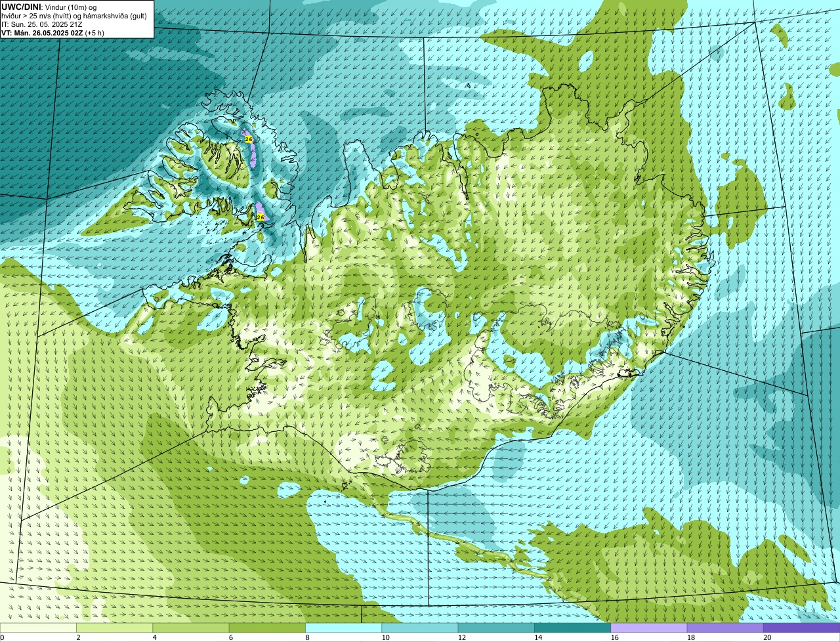Click the 'UWC/DINI' title text
This screenshot has height=642, width=840.
[x=22, y=7]
